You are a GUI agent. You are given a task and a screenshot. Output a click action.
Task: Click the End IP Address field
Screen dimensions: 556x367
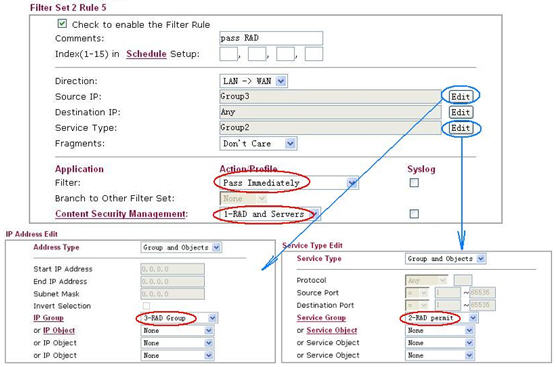point(172,282)
